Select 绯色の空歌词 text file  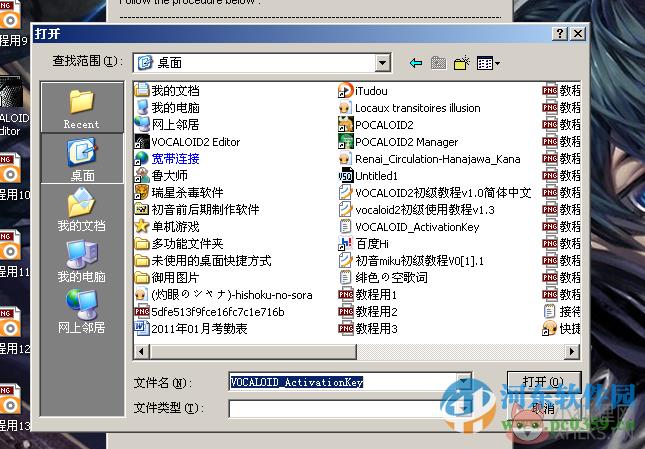click(383, 278)
